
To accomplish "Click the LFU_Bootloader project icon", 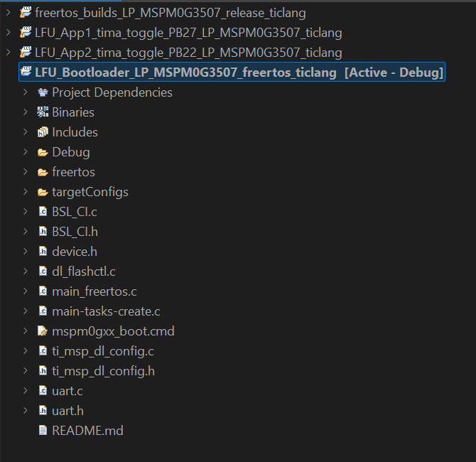I will [x=26, y=72].
